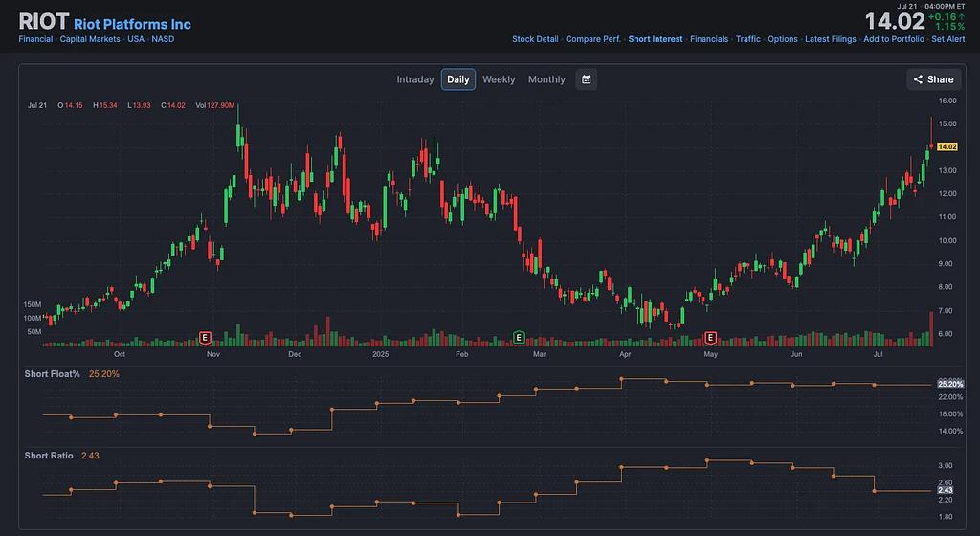Open Capital Markets industry link

[x=90, y=38]
